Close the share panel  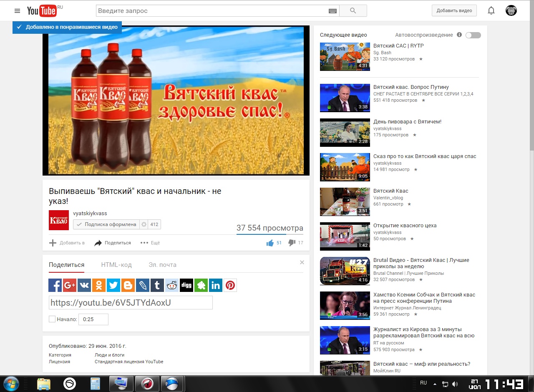point(302,262)
